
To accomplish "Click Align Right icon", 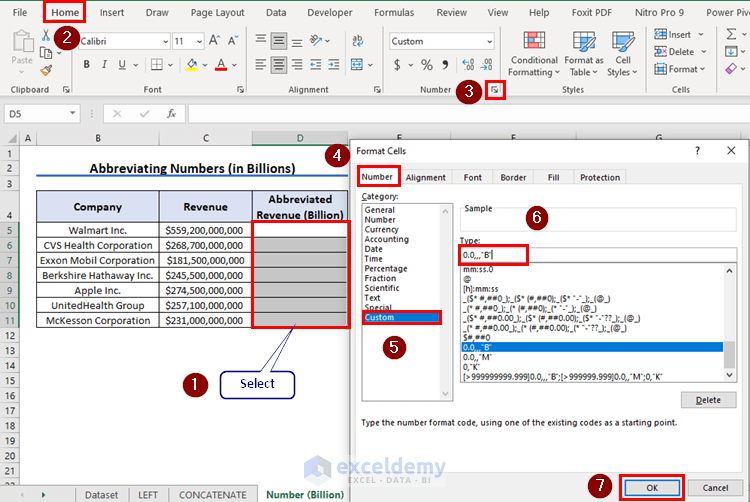I will [x=297, y=64].
